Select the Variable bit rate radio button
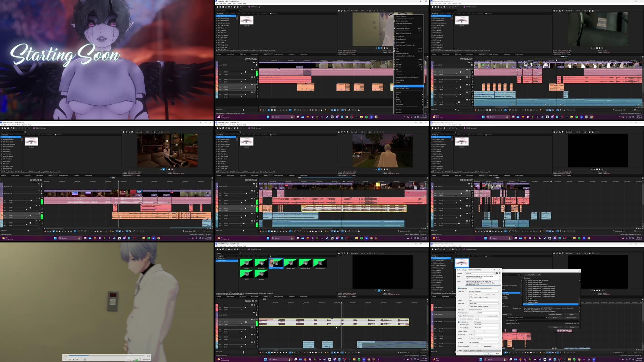 tap(459, 322)
